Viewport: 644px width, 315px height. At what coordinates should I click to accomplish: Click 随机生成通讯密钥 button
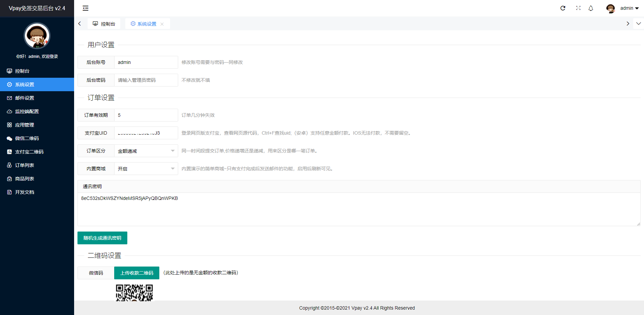click(x=102, y=238)
